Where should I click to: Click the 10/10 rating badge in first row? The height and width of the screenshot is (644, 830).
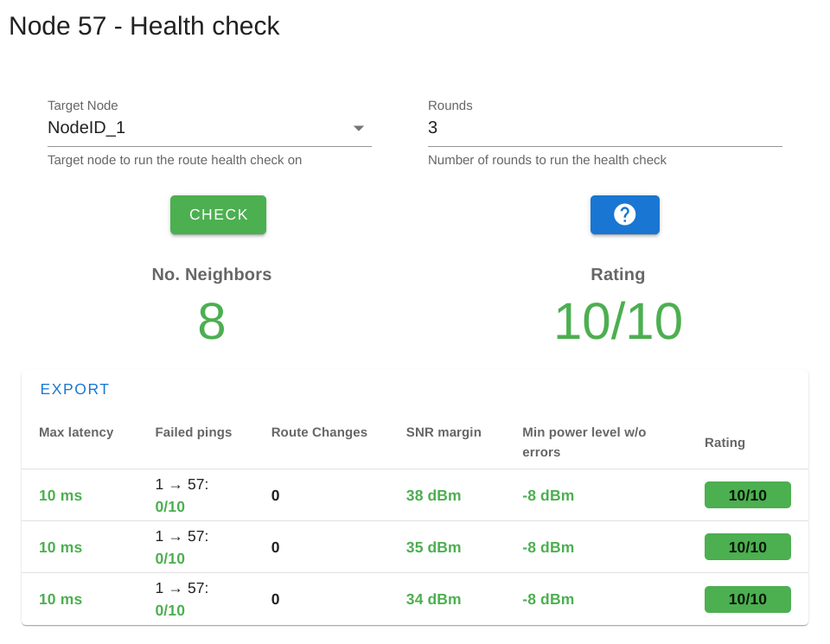tap(747, 494)
